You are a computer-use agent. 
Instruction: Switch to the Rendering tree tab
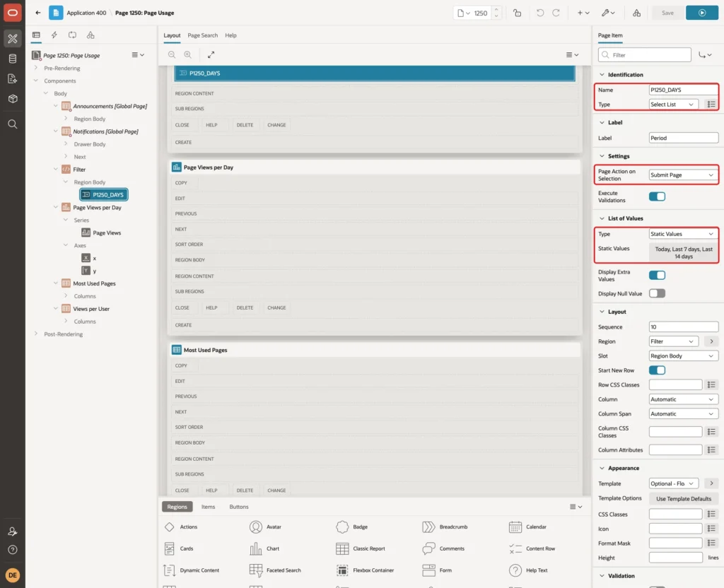(36, 35)
